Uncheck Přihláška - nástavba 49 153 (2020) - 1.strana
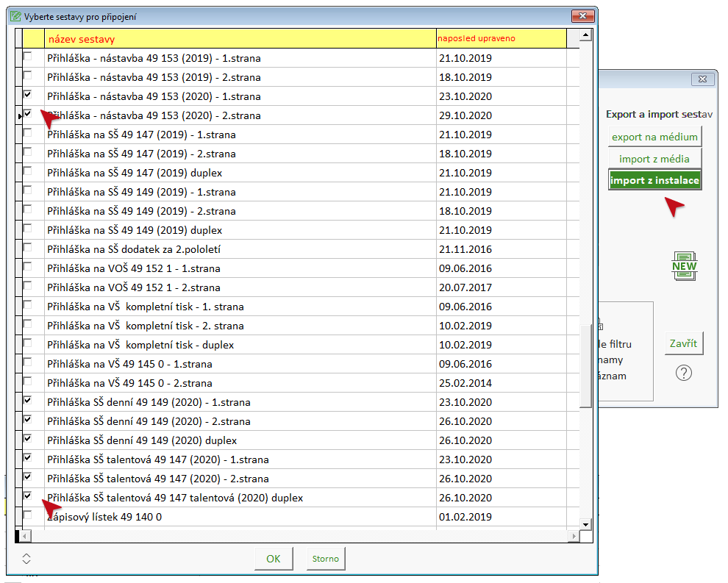Viewport: 728px width, 583px height. pos(28,94)
